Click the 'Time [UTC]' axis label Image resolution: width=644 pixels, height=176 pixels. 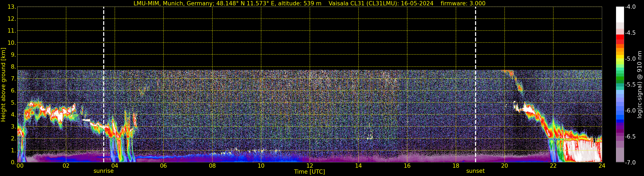pyautogui.click(x=310, y=172)
